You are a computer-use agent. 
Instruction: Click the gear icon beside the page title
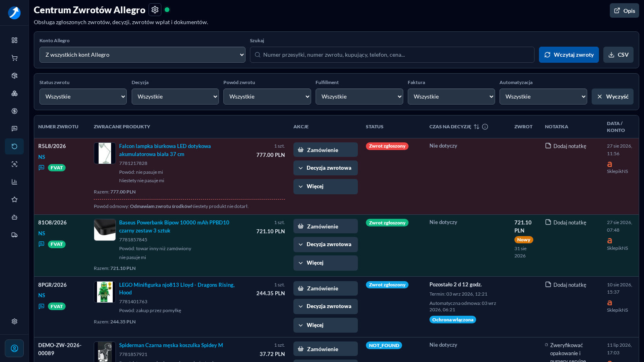point(155,10)
